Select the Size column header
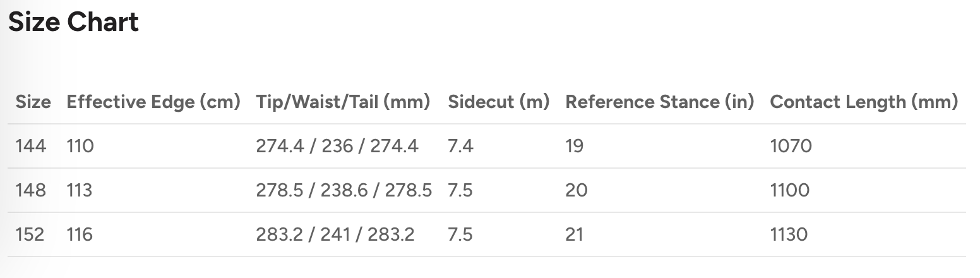Image resolution: width=980 pixels, height=278 pixels. (33, 102)
